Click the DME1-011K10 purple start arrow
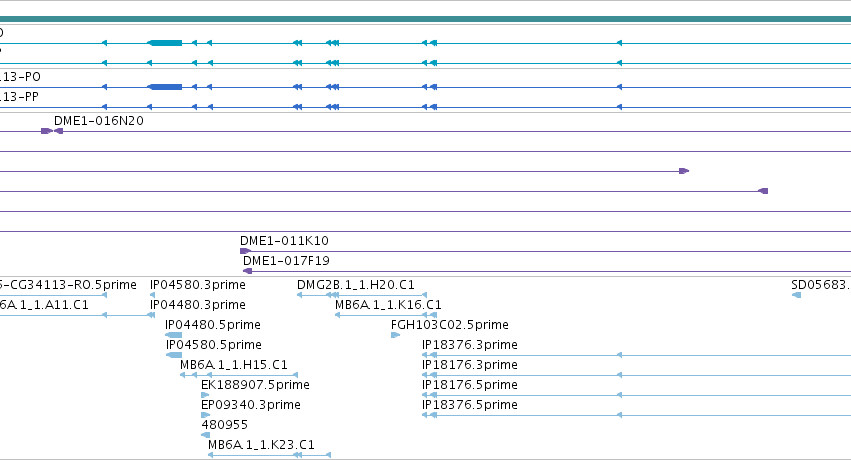This screenshot has width=851, height=460. (245, 251)
